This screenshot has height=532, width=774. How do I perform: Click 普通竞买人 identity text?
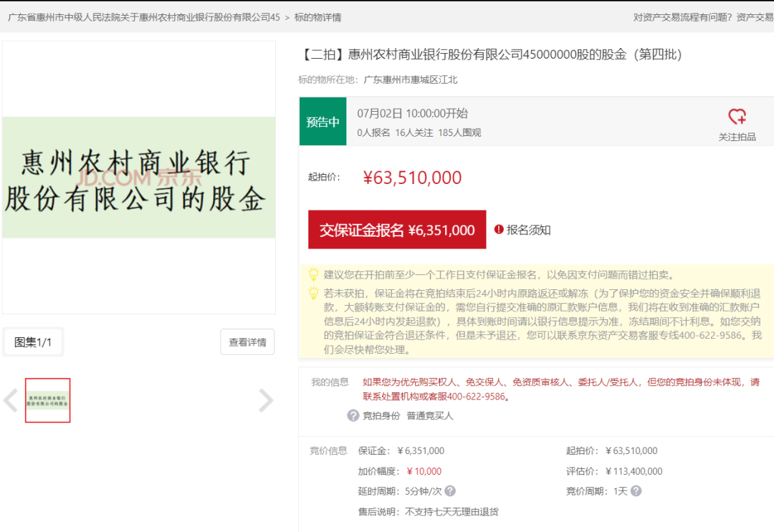click(429, 415)
